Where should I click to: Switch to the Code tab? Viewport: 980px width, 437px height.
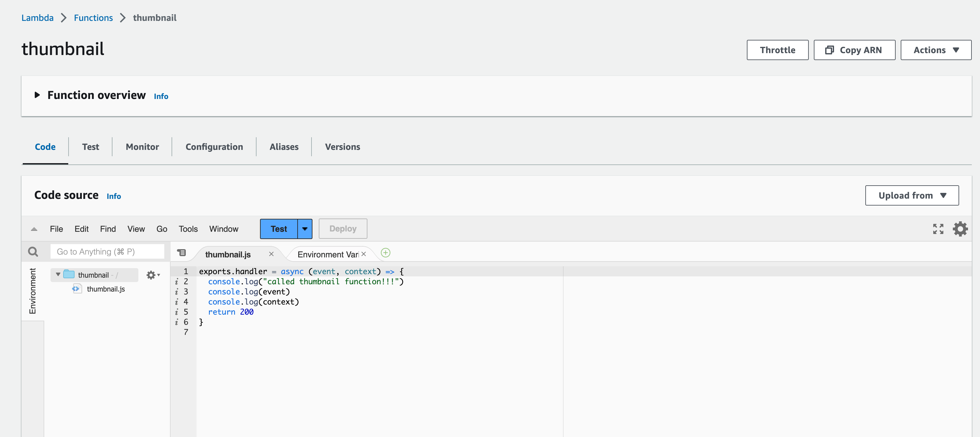click(45, 147)
